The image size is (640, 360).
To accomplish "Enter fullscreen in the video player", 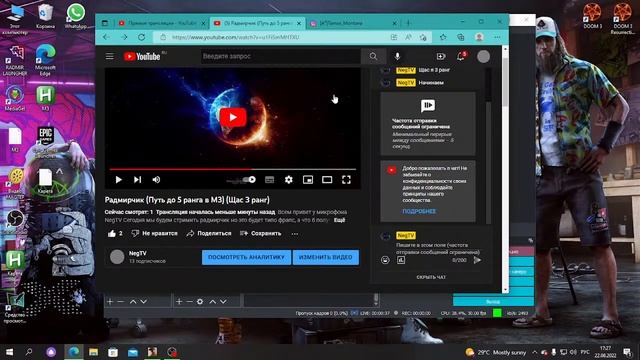I will pos(346,180).
